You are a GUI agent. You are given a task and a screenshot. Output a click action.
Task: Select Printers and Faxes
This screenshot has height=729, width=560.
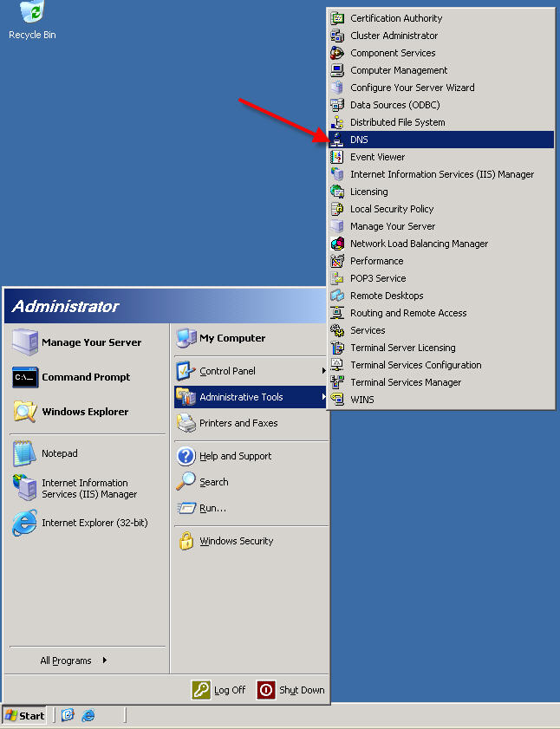251,423
